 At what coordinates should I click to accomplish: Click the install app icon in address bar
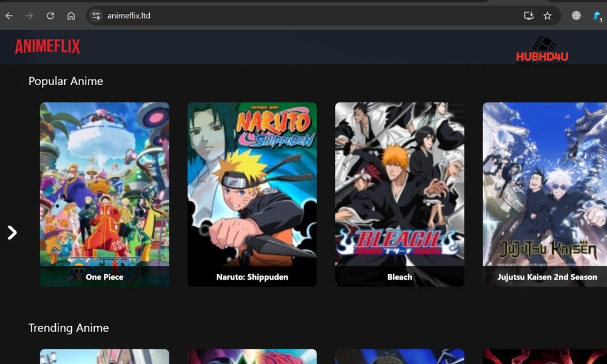click(529, 16)
